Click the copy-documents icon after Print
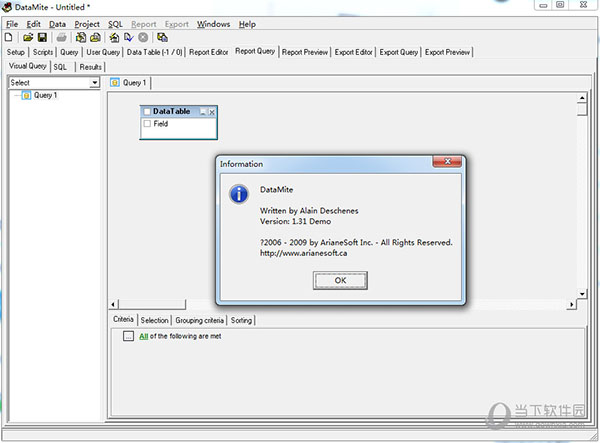Image resolution: width=600 pixels, height=443 pixels. 81,37
